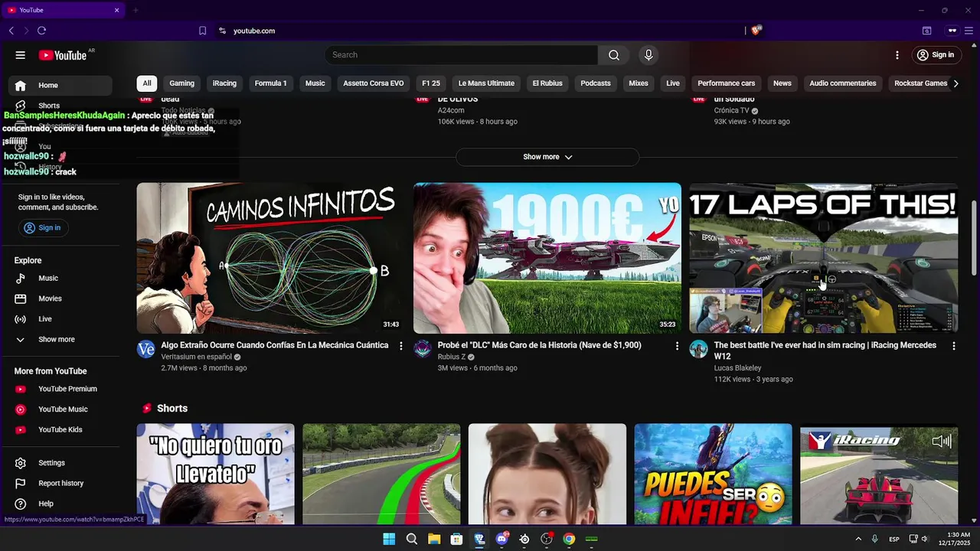Select the Performance cars chip
Screen dimensions: 980x551
point(727,83)
